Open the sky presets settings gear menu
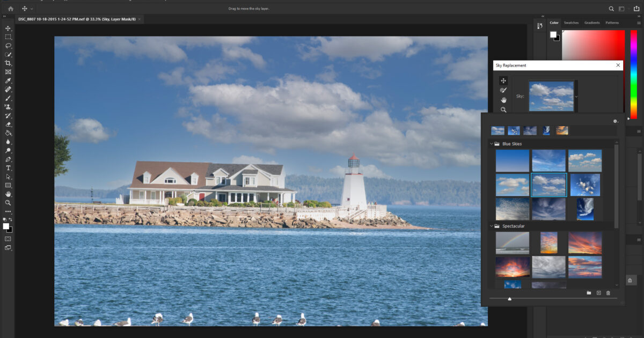The image size is (644, 338). tap(614, 121)
